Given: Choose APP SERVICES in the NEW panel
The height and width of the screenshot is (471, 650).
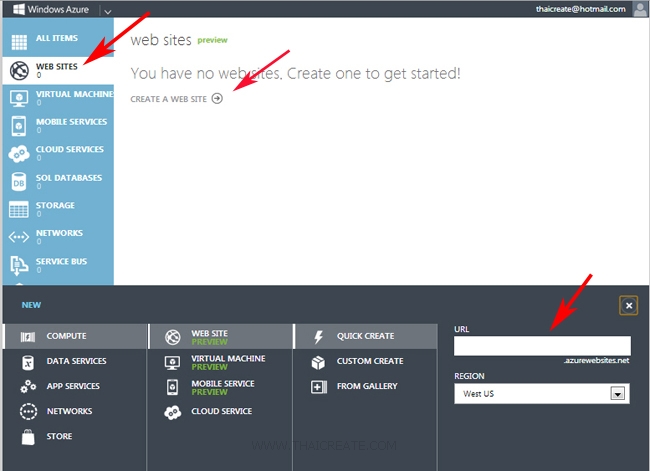Looking at the screenshot, I should (73, 386).
